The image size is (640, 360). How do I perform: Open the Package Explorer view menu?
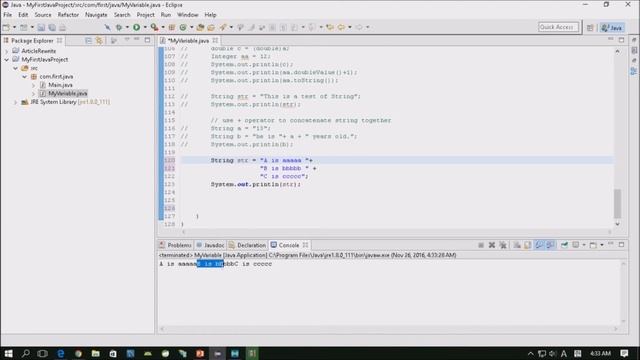(x=127, y=40)
